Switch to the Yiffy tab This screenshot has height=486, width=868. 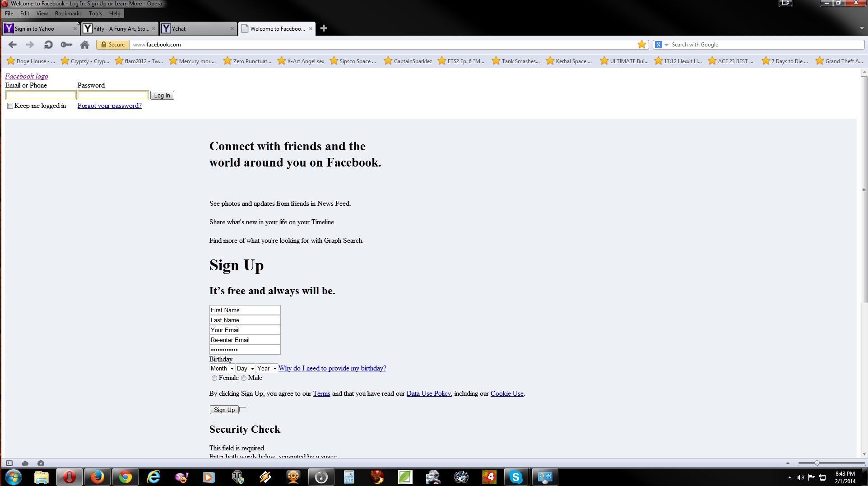120,28
